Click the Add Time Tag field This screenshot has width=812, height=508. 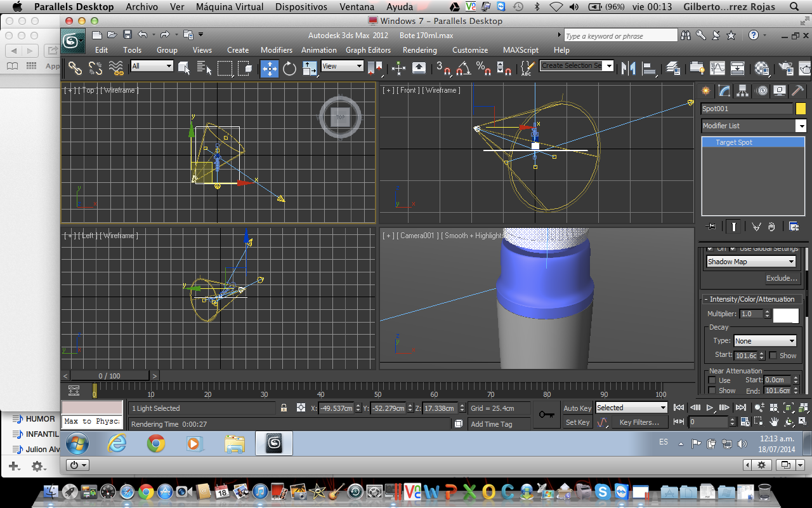pyautogui.click(x=499, y=424)
